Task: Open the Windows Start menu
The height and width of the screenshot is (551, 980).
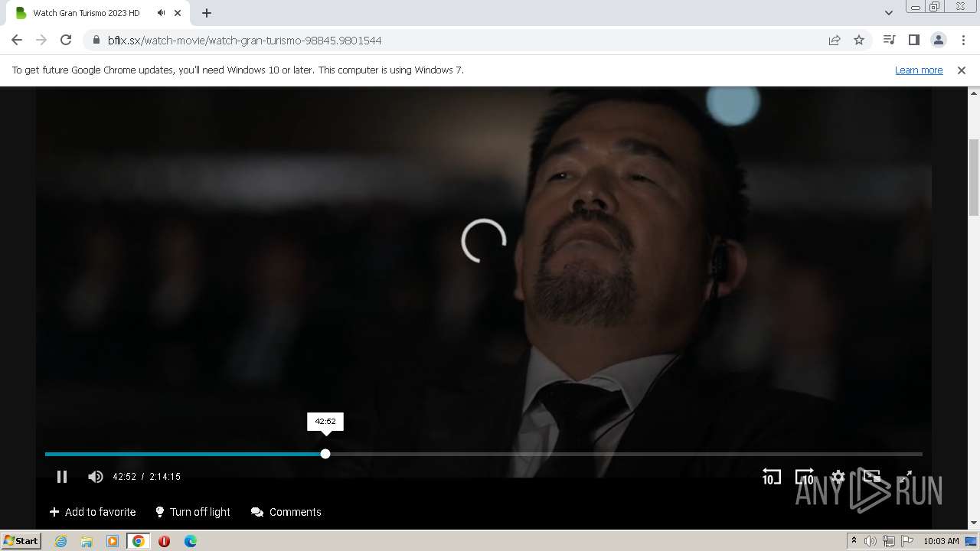Action: pyautogui.click(x=21, y=540)
